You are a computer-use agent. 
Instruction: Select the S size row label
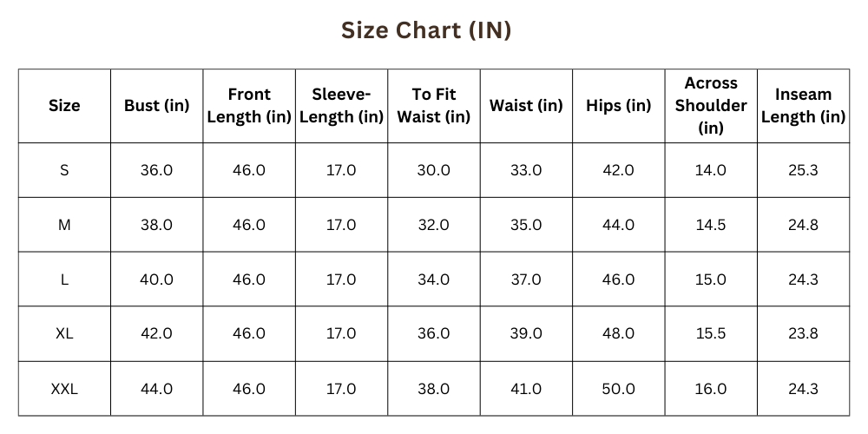click(x=64, y=170)
